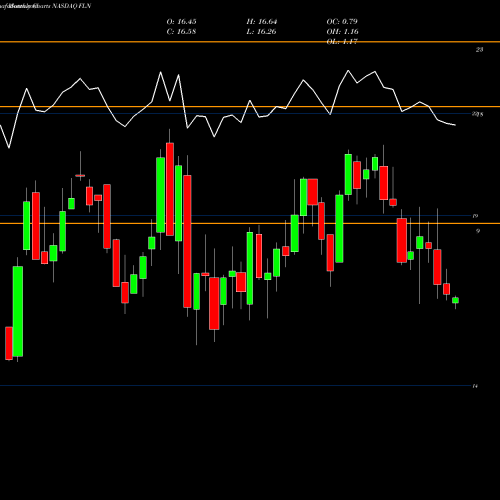
Task: Click the tallest red candlestick in the chart middle
Action: (187, 241)
